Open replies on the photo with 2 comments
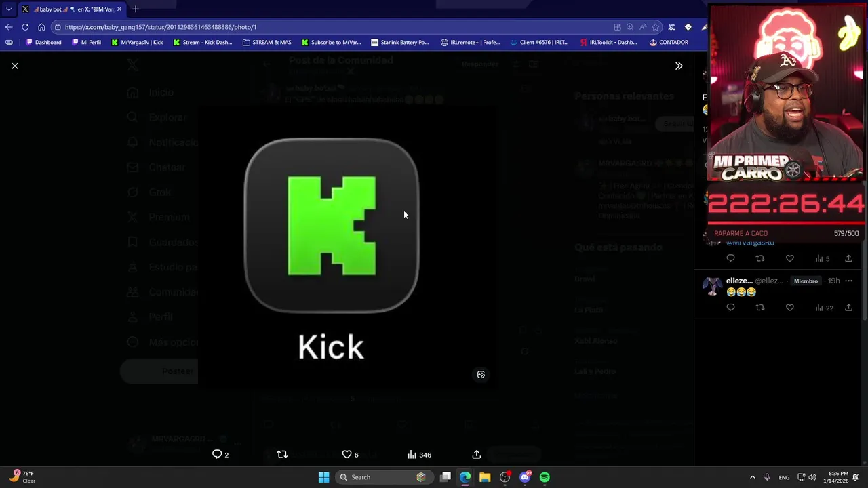Image resolution: width=868 pixels, height=488 pixels. [220, 454]
